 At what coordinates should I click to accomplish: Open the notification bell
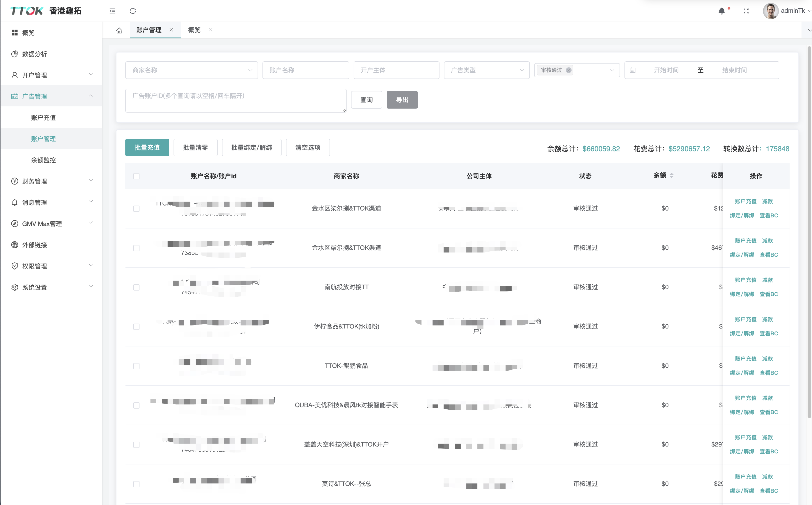point(722,11)
